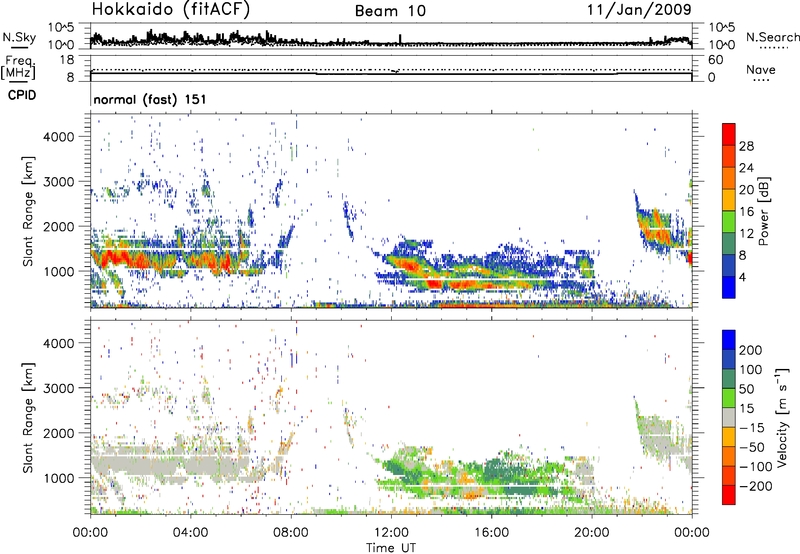Click the '200' Velocity colorbar tick label
This screenshot has width=800, height=554.
[751, 350]
